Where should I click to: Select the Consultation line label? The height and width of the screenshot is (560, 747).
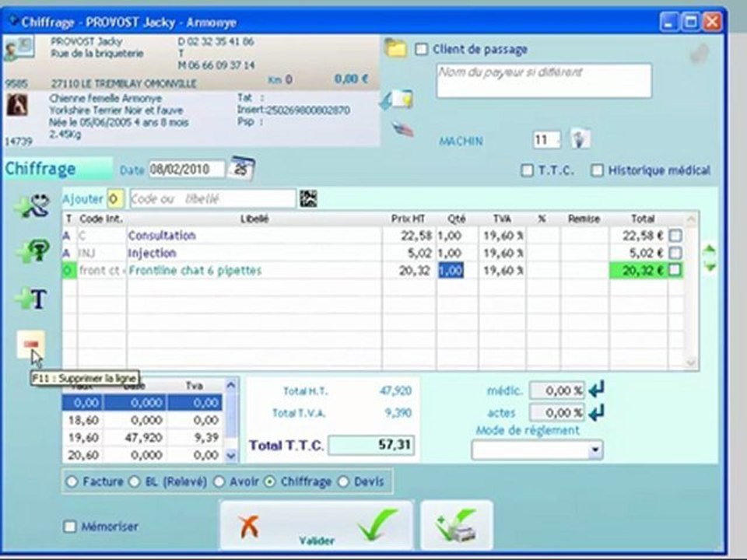[x=162, y=235]
